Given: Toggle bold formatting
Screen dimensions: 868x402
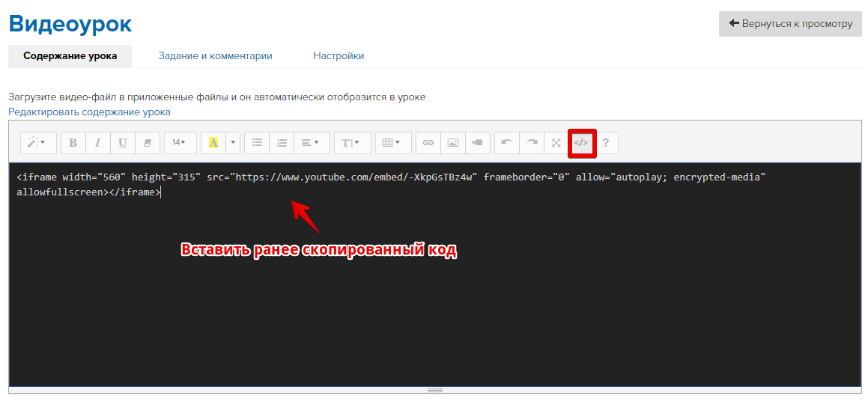Looking at the screenshot, I should tap(73, 143).
